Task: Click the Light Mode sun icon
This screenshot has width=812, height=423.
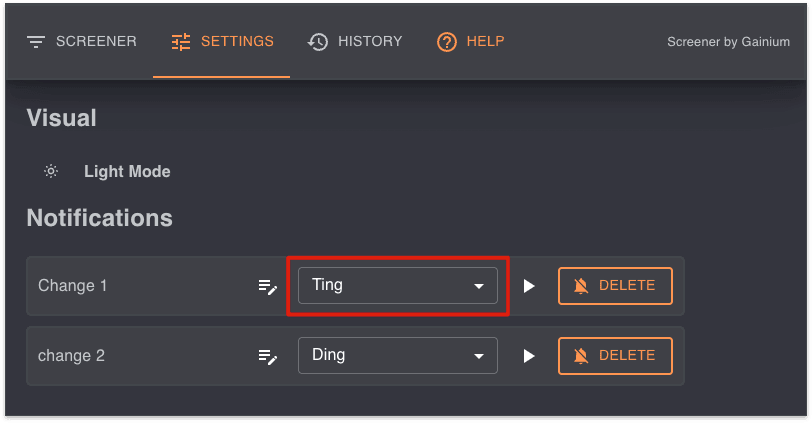Action: 51,171
